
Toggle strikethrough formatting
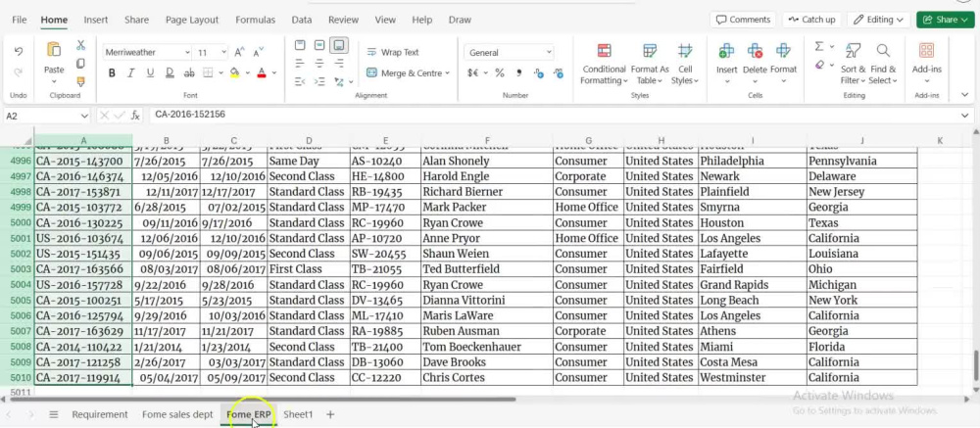coord(189,73)
